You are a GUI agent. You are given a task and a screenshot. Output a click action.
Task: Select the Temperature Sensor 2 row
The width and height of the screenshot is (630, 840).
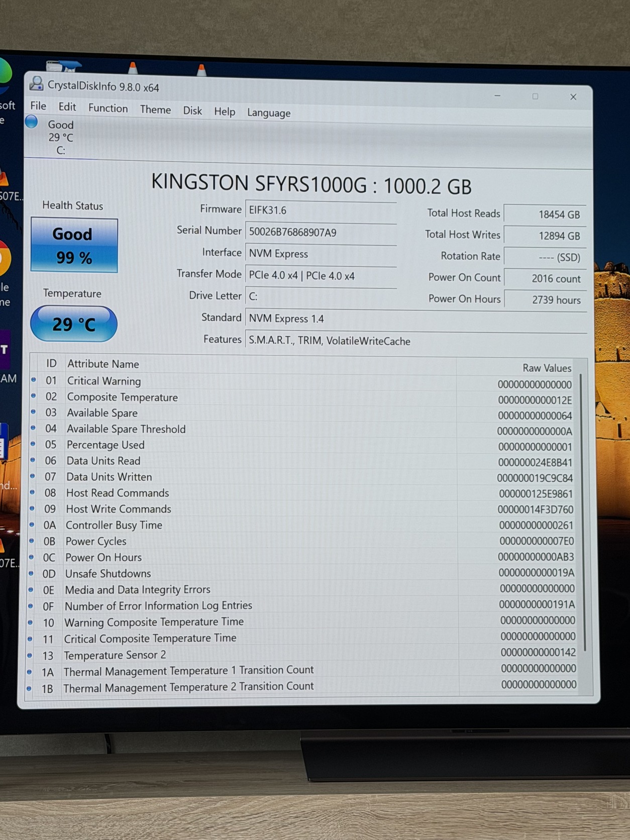pyautogui.click(x=301, y=654)
